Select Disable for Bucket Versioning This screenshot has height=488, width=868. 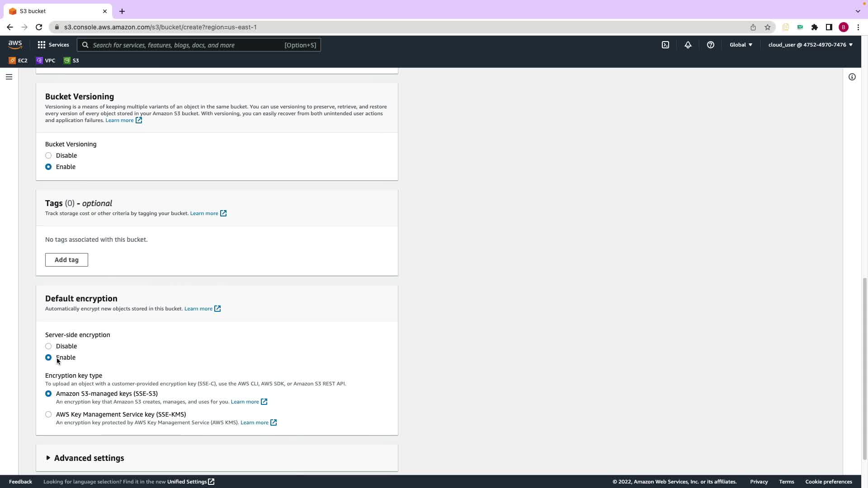(48, 155)
